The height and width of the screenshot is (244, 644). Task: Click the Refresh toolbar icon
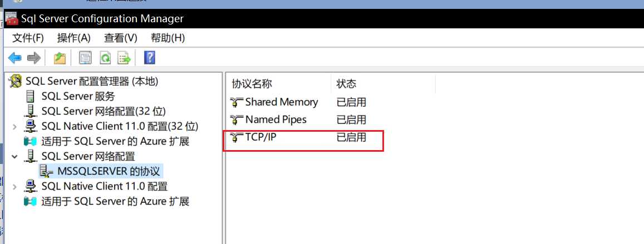106,58
